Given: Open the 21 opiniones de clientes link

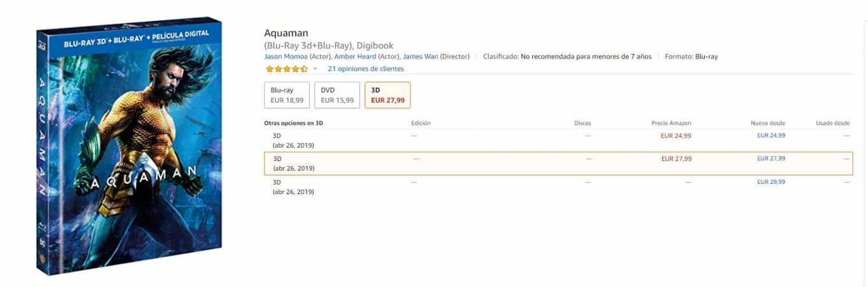Looking at the screenshot, I should click(365, 69).
